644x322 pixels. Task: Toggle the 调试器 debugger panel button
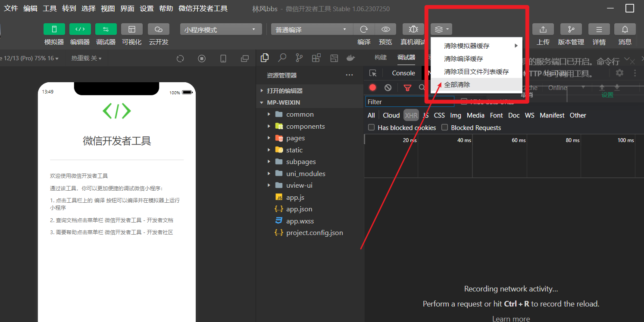(x=106, y=29)
